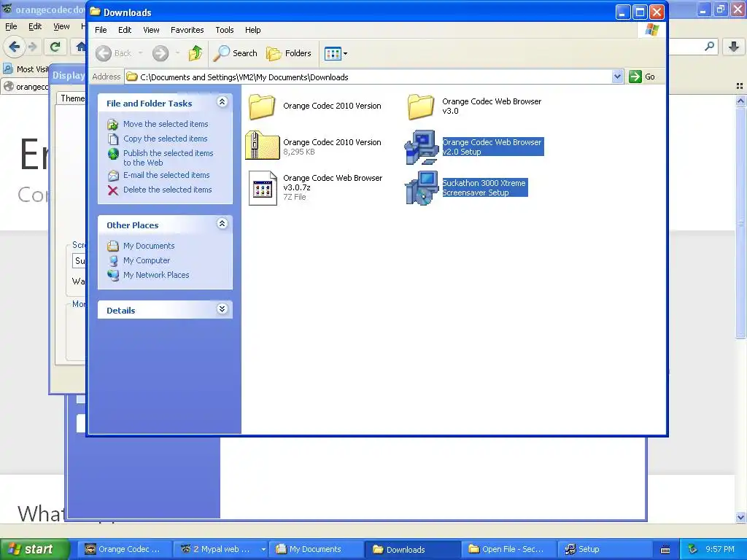Click the My Network Places icon

pos(113,275)
